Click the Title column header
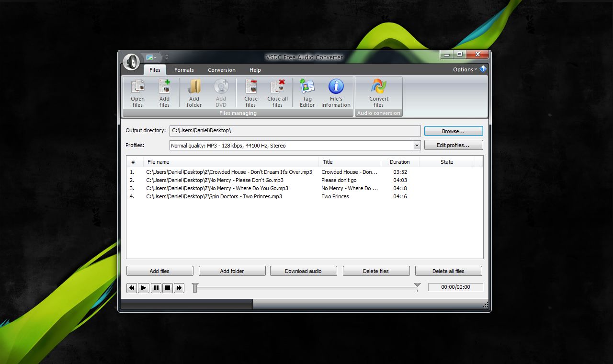Screen dimensions: 613x364 click(x=350, y=162)
